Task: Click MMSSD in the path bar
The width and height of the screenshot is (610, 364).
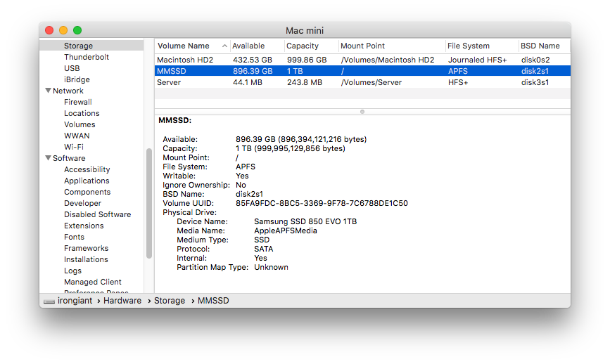Action: pos(213,301)
